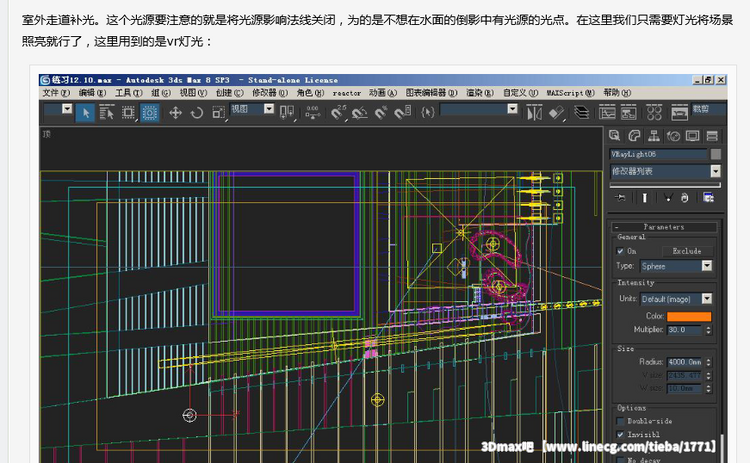Toggle the Percent Snap icon
This screenshot has width=750, height=463.
point(381,113)
